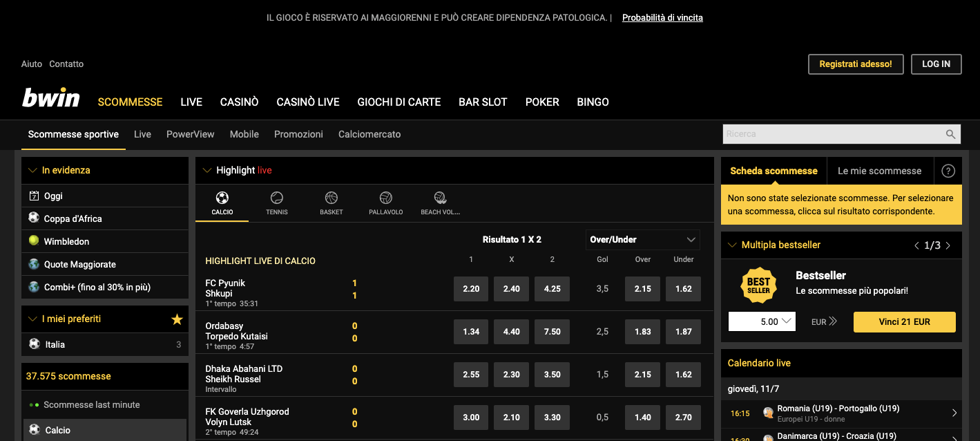
Task: Select the Calcio soccer ball highlight tab
Action: point(222,204)
